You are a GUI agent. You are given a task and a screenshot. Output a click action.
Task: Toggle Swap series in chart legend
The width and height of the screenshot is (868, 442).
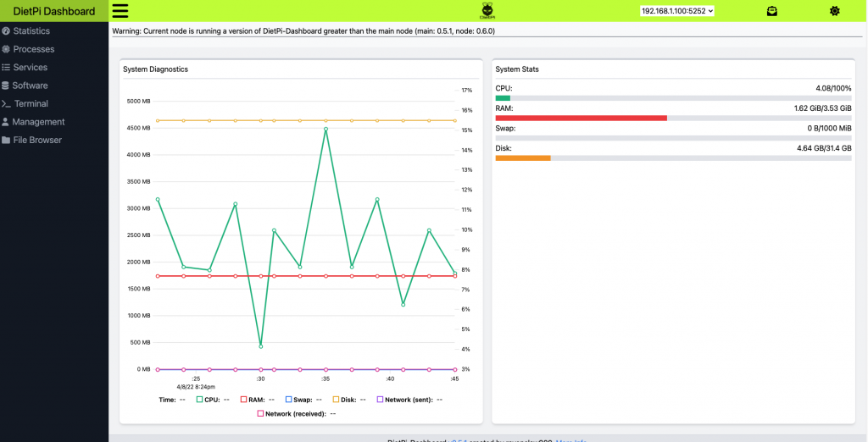[x=303, y=400]
